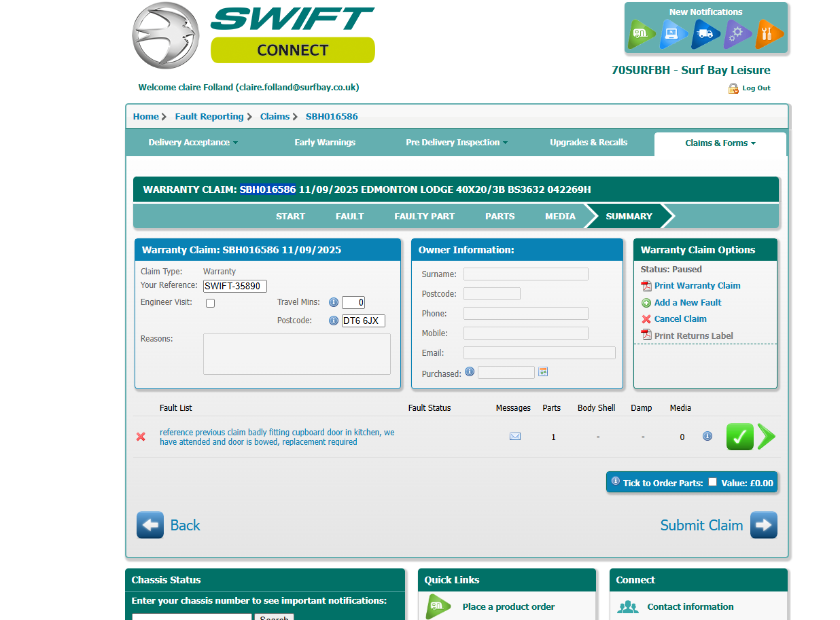Click the Reasons text area
The width and height of the screenshot is (840, 620).
pos(297,354)
